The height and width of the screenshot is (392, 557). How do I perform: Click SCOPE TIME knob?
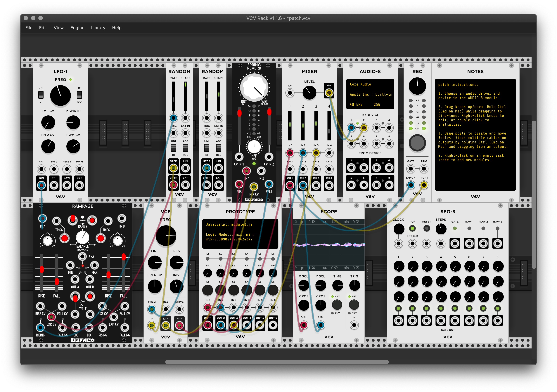tap(338, 285)
